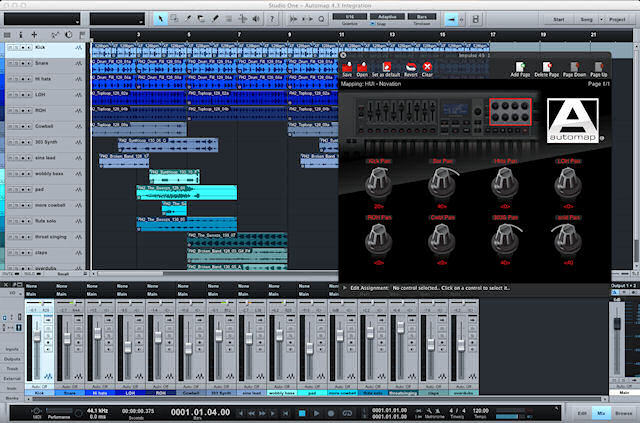Click the main Output 1+2 fader
Image resolution: width=640 pixels, height=423 pixels.
pos(617,323)
